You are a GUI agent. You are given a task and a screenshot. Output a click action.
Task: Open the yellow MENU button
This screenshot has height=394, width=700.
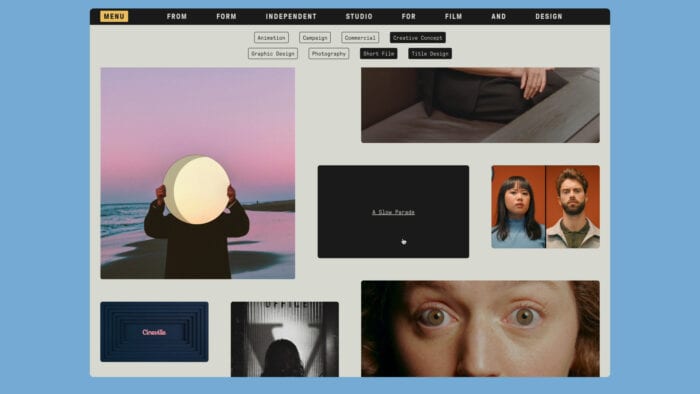click(x=114, y=17)
